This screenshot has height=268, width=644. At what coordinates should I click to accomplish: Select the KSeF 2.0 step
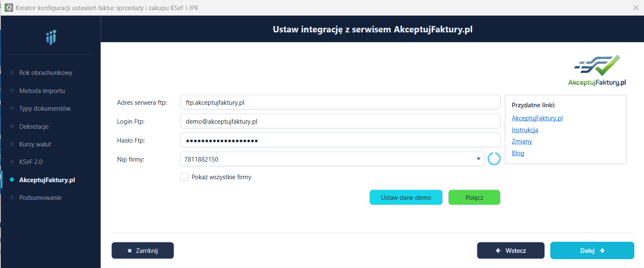click(x=31, y=162)
